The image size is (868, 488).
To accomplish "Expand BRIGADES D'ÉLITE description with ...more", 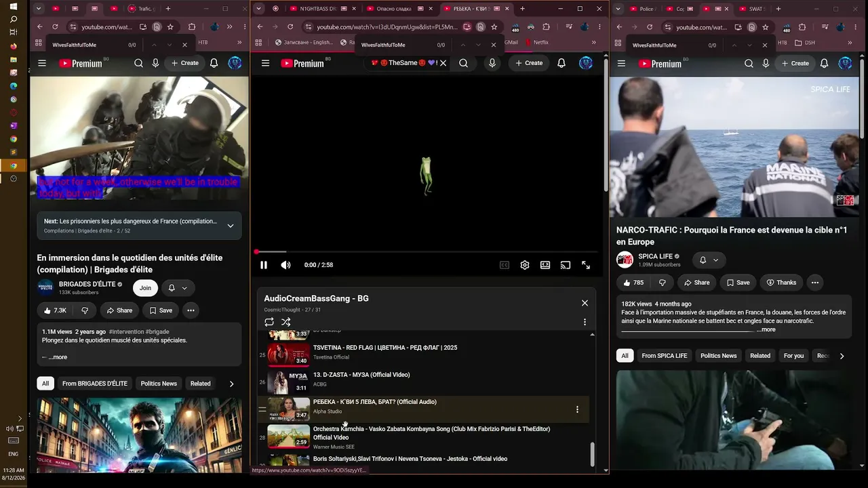I will click(57, 357).
